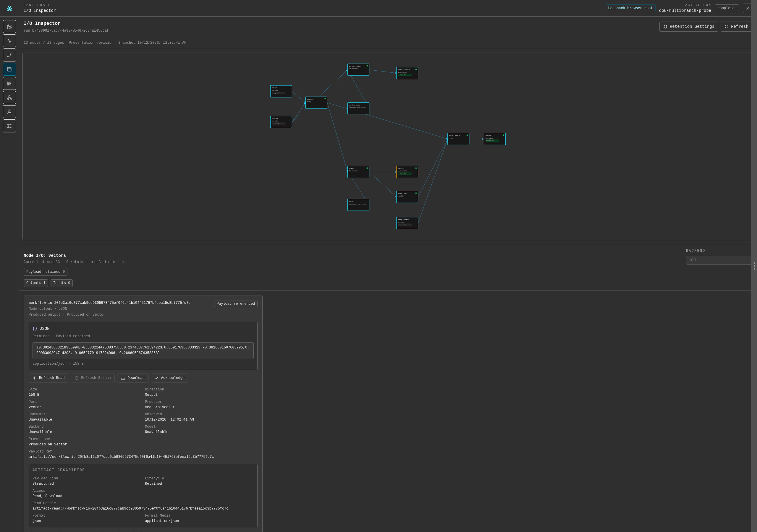Click the Pantograph cube logo

tap(9, 8)
